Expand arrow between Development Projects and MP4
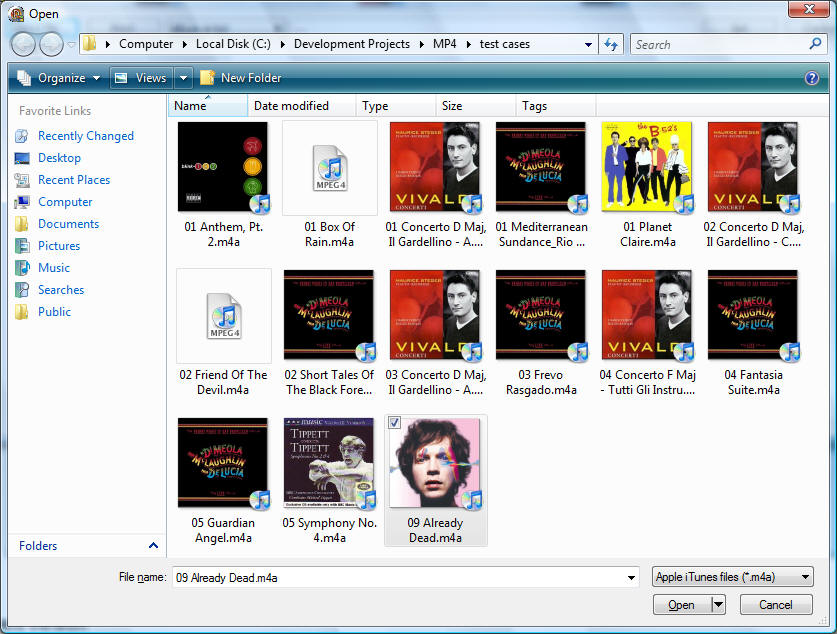Screen dimensions: 837x634 (421, 44)
